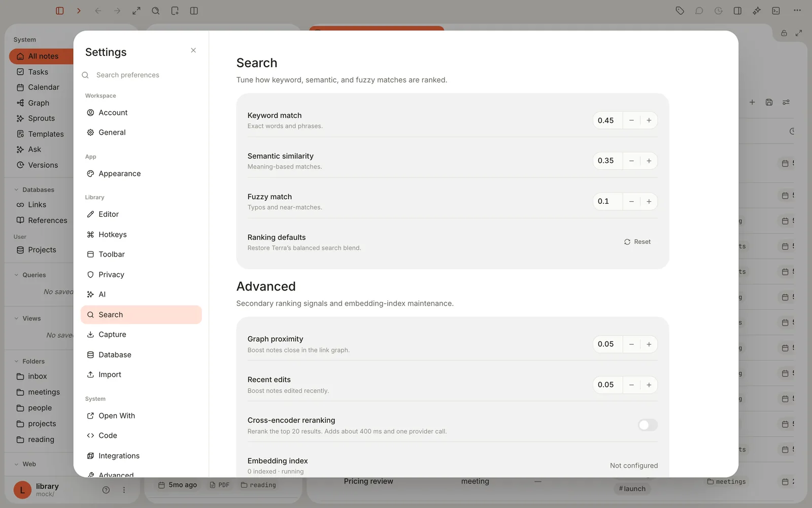812x508 pixels.
Task: Switch to Appearance settings
Action: (141, 174)
